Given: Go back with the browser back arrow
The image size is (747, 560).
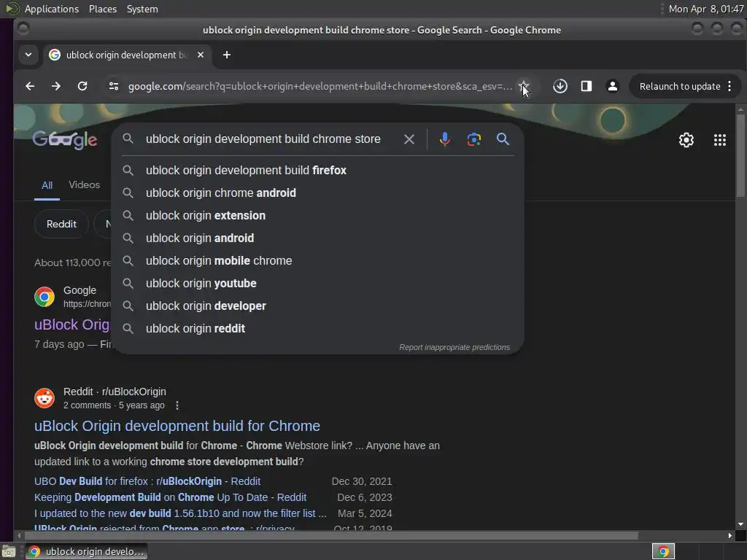Looking at the screenshot, I should (30, 86).
